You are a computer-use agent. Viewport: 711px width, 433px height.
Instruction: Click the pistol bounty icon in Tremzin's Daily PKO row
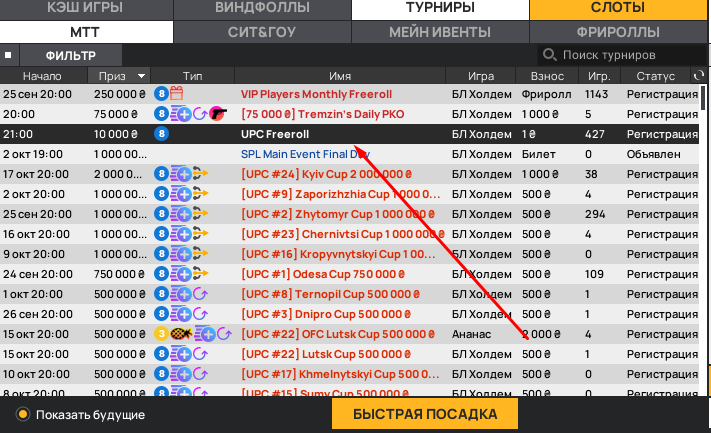click(x=218, y=114)
